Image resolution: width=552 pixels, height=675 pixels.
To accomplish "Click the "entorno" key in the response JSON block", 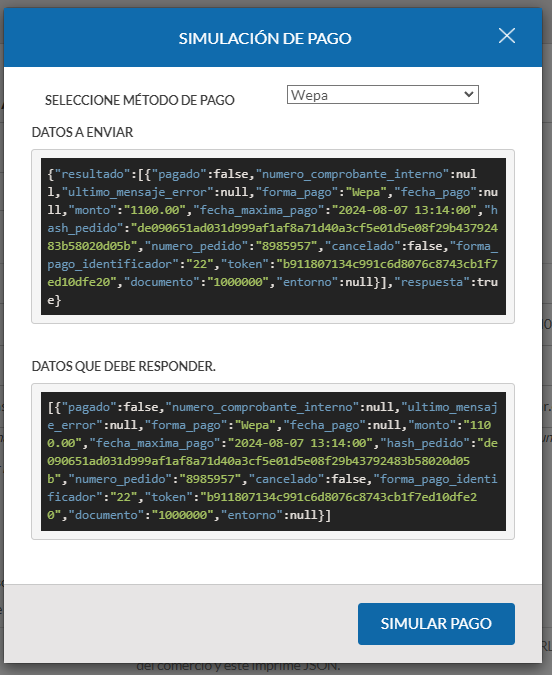I will (x=251, y=515).
